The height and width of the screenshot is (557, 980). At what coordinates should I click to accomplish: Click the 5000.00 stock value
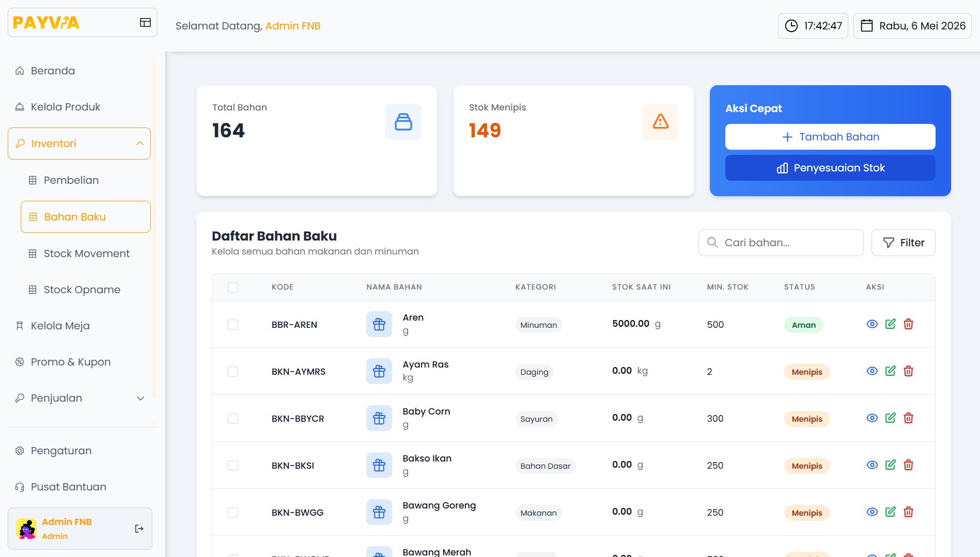(x=631, y=324)
